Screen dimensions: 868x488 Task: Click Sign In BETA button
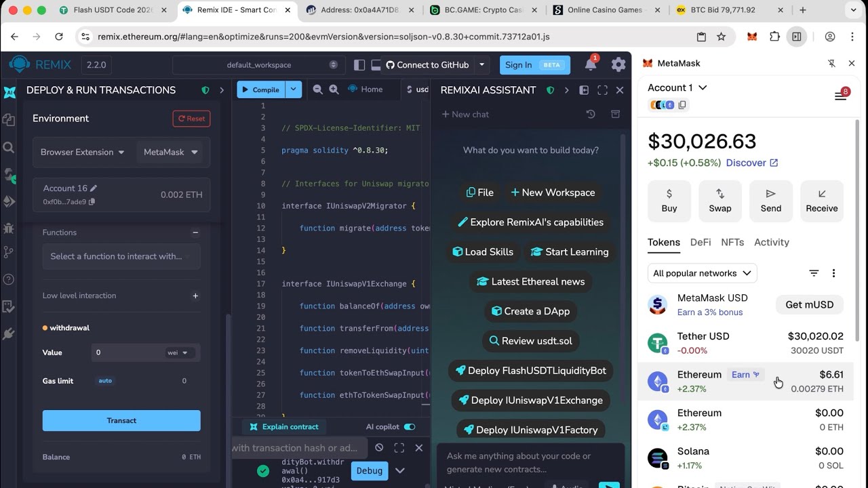coord(534,65)
